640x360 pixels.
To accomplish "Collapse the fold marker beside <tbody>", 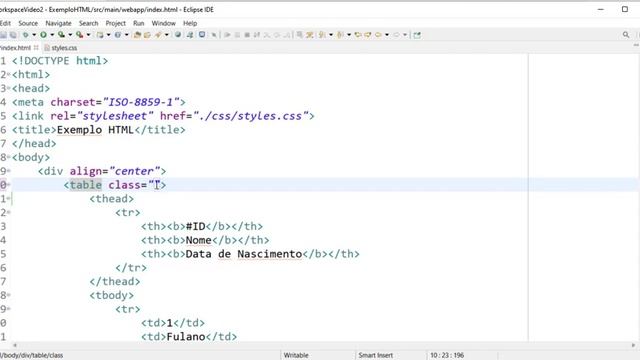I will (9, 296).
